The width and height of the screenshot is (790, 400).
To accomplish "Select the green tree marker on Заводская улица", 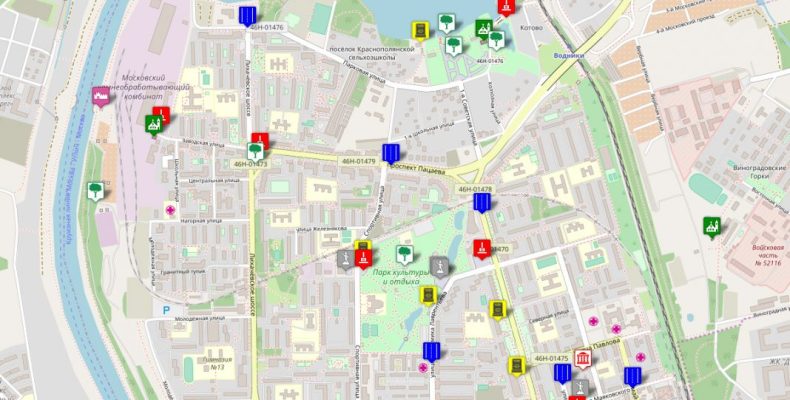I will [x=254, y=151].
